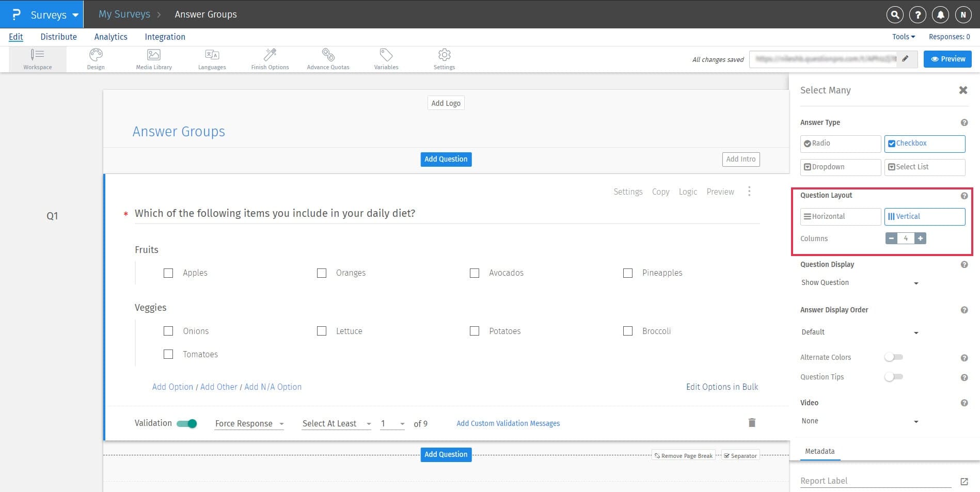980x492 pixels.
Task: Open the Force Response dropdown
Action: [248, 423]
